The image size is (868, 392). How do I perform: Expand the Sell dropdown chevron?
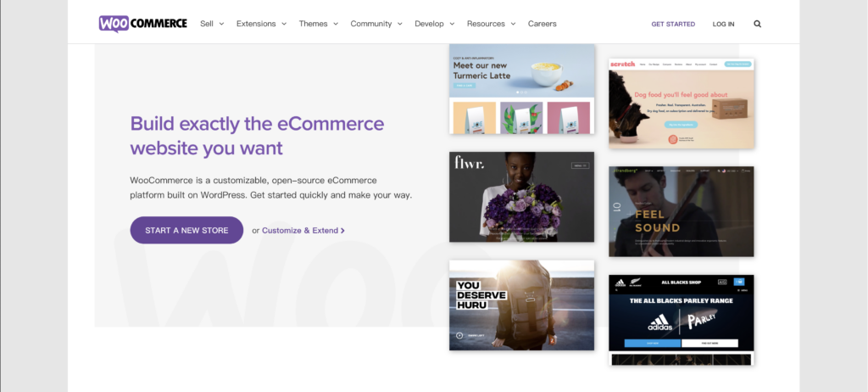click(x=221, y=24)
